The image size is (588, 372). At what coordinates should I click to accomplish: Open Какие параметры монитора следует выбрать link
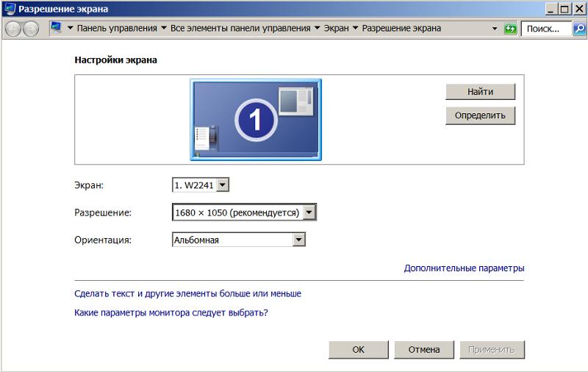[x=171, y=312]
